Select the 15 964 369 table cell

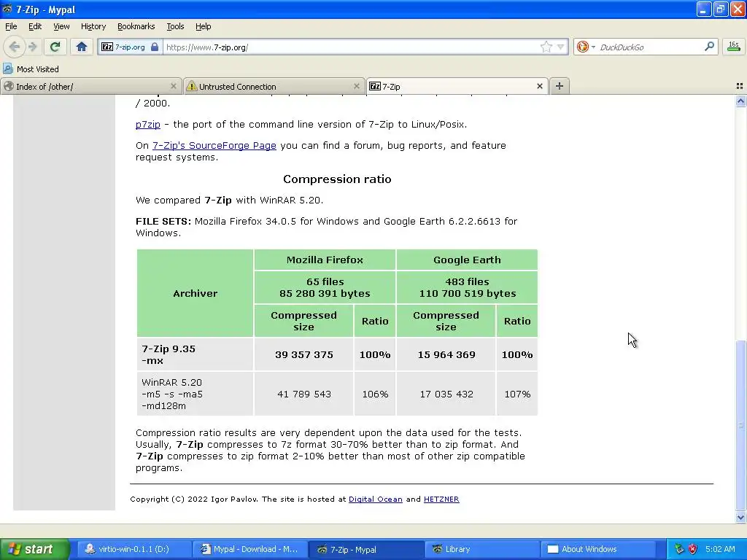point(446,355)
